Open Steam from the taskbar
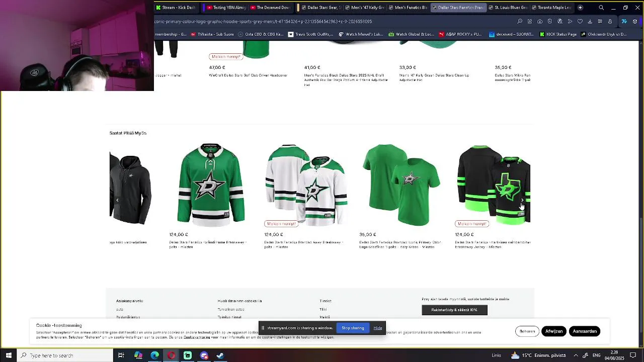This screenshot has height=362, width=644. click(220, 355)
